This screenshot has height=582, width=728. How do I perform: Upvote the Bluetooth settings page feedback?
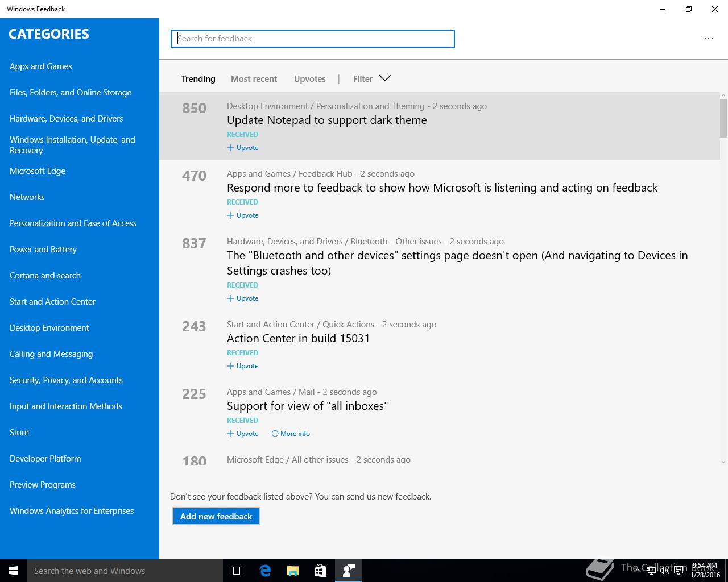[243, 298]
